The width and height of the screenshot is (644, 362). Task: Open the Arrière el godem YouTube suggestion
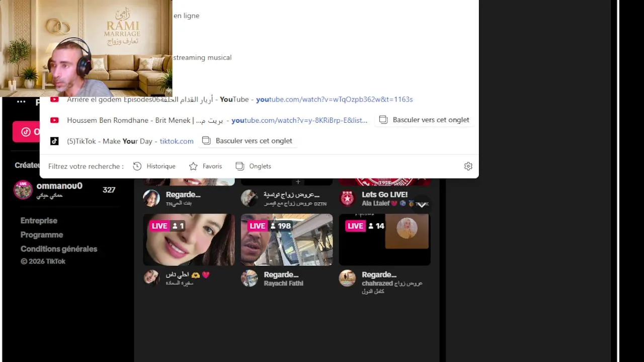point(239,100)
